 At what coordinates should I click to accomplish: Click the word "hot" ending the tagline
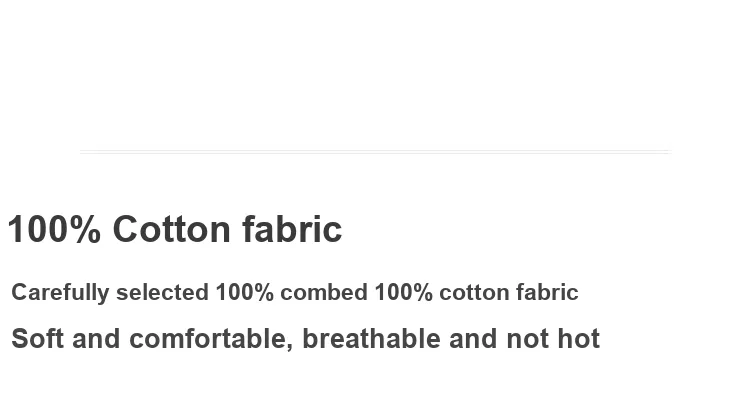pyautogui.click(x=578, y=339)
